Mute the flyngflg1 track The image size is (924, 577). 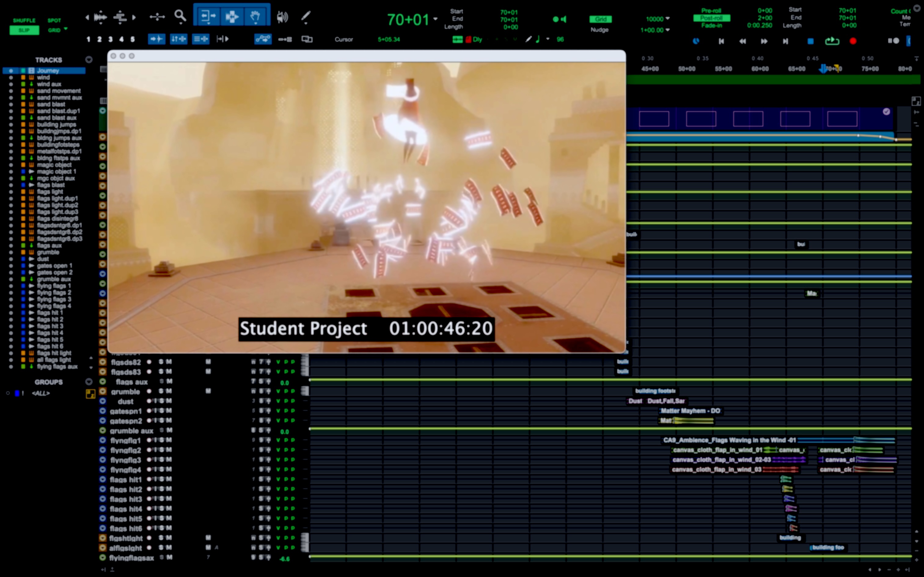169,440
